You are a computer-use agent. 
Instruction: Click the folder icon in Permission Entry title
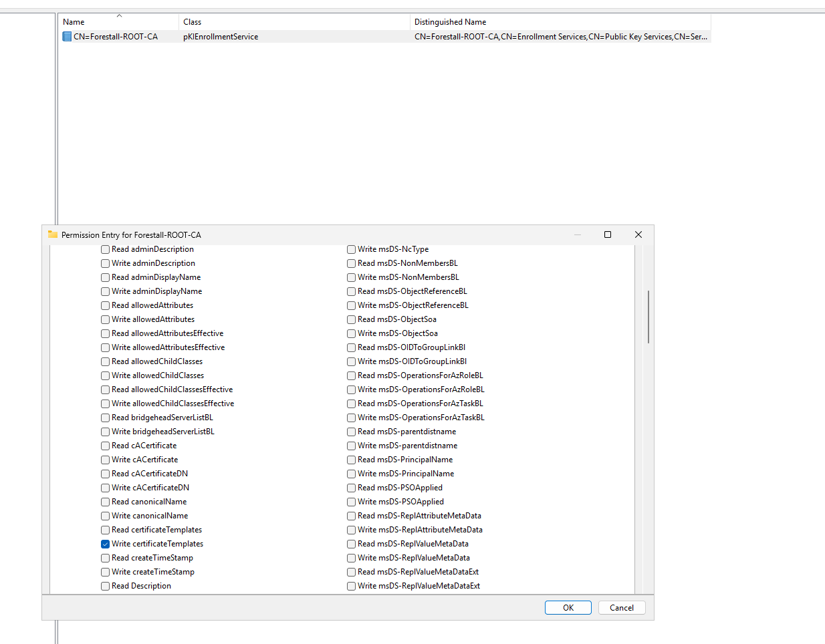pyautogui.click(x=53, y=234)
